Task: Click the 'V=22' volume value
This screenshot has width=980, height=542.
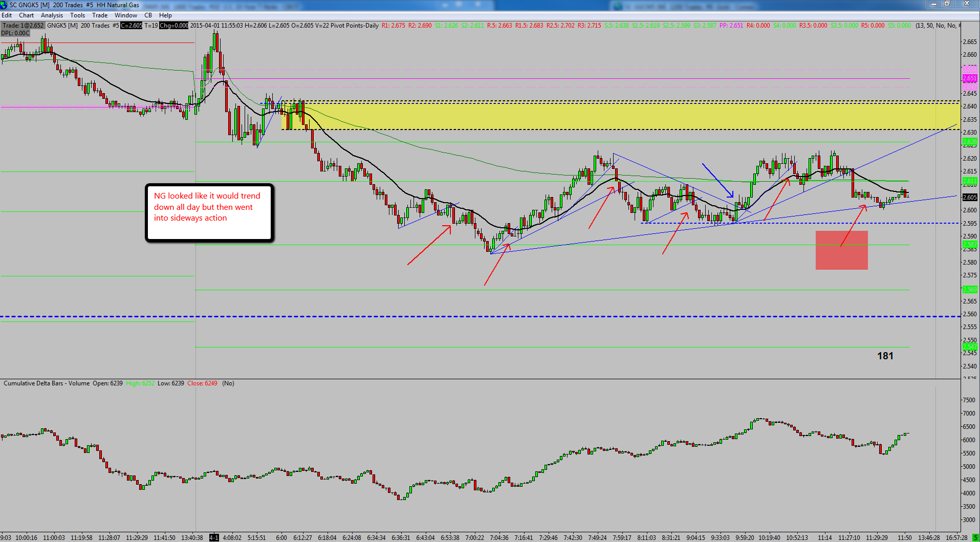Action: tap(322, 26)
